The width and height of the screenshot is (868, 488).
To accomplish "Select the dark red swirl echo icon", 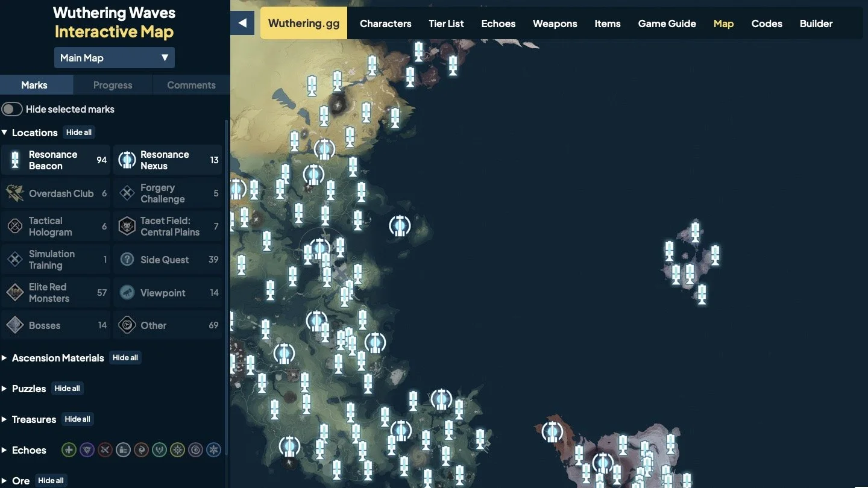I will coord(142,450).
